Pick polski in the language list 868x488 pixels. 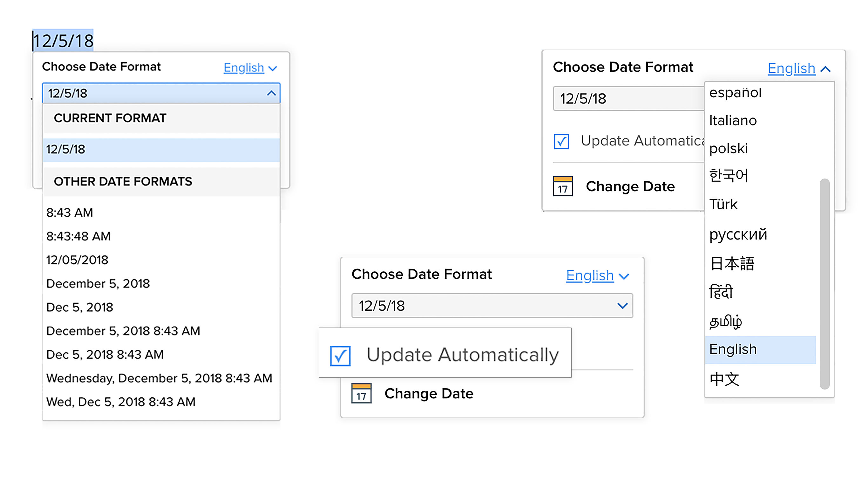point(729,148)
